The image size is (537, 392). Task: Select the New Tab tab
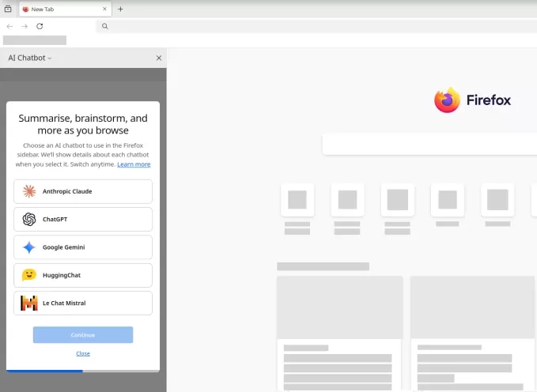pyautogui.click(x=65, y=9)
